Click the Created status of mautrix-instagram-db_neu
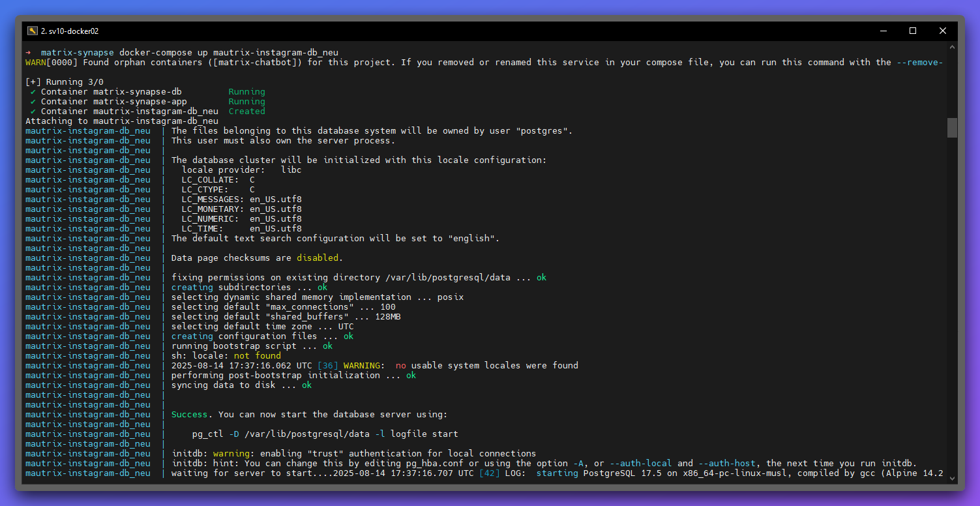This screenshot has width=980, height=506. (246, 111)
